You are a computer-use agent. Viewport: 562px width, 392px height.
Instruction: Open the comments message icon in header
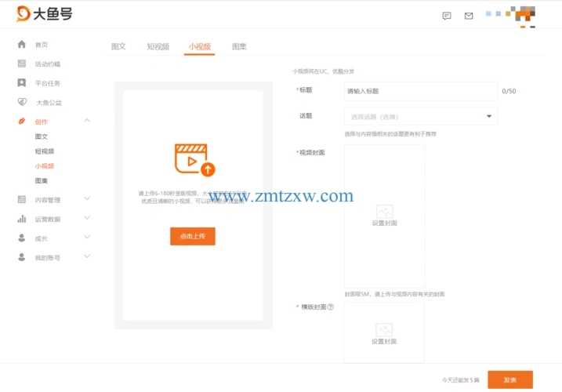(x=447, y=16)
